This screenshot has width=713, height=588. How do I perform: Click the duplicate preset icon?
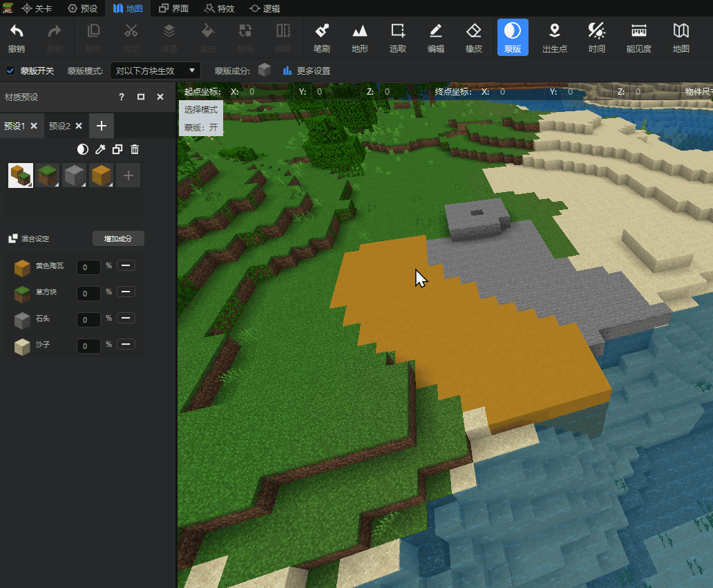click(x=117, y=149)
